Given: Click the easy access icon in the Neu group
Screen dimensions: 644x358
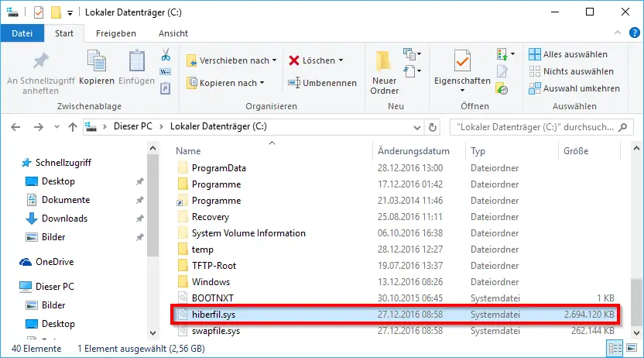Looking at the screenshot, I should [409, 71].
